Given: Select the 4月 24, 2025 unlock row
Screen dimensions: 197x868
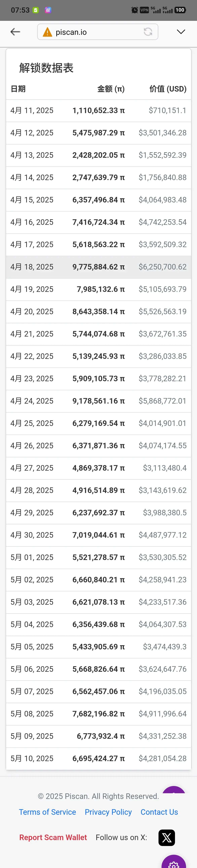Looking at the screenshot, I should (98, 401).
